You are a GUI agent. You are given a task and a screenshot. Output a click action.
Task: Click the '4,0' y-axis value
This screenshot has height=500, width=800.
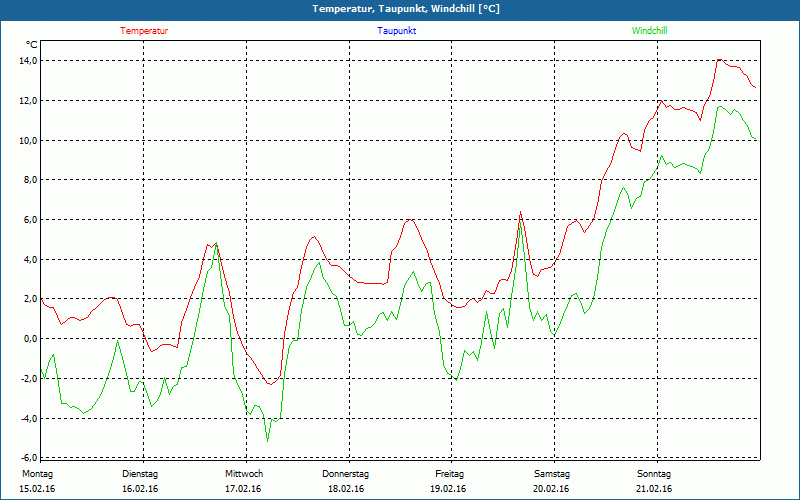(x=31, y=259)
